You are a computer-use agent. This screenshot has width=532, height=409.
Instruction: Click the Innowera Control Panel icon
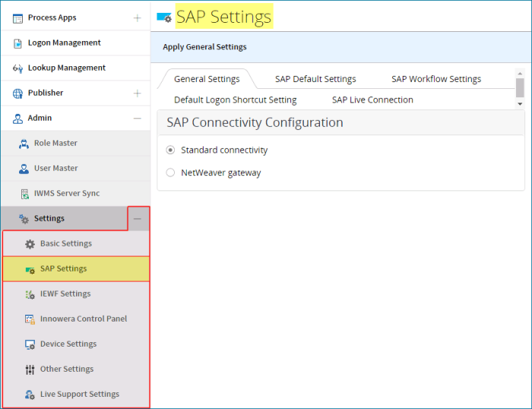point(30,319)
